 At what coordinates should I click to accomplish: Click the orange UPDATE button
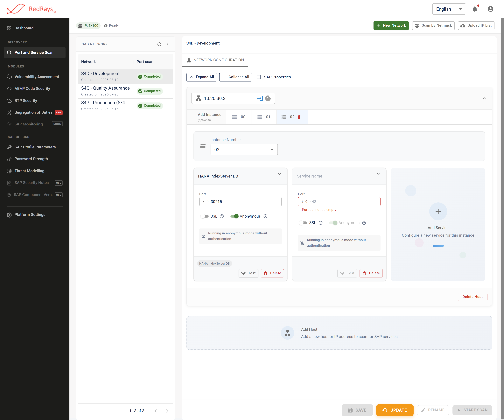pos(395,410)
